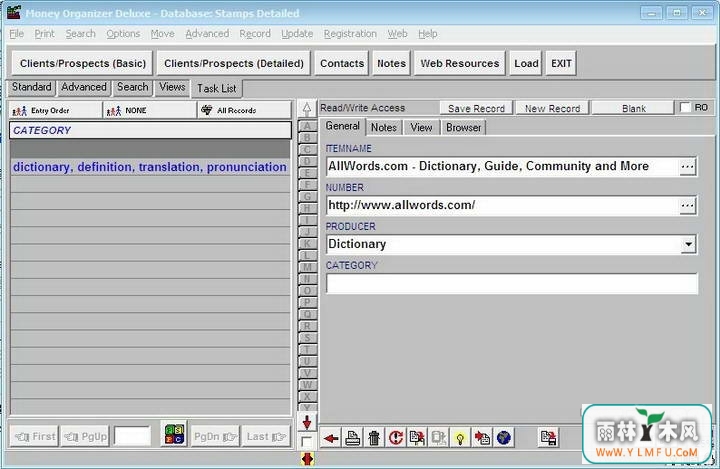Screen dimensions: 720x469
Task: Click the greyed-out paste document icon
Action: point(439,437)
